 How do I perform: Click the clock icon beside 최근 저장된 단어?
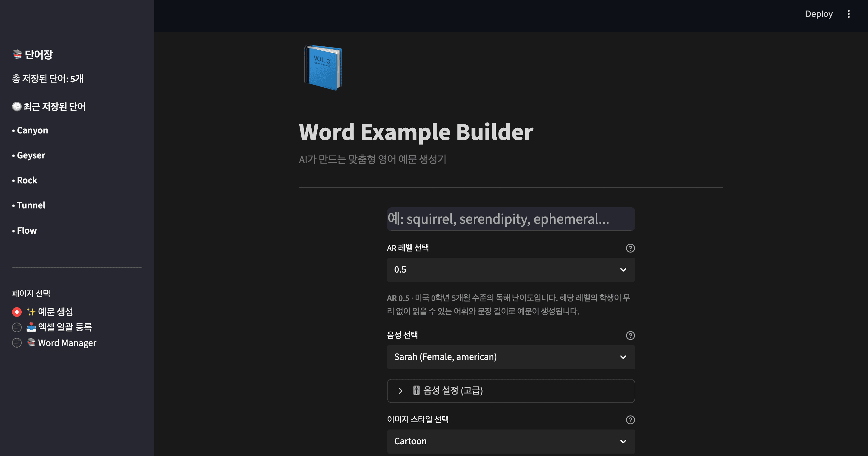[16, 106]
